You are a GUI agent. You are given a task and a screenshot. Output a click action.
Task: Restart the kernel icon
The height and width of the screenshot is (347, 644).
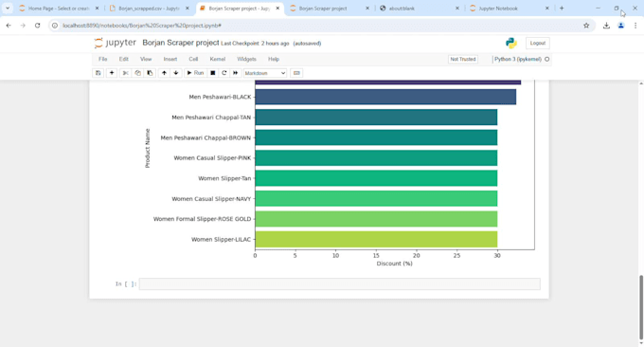click(x=224, y=73)
